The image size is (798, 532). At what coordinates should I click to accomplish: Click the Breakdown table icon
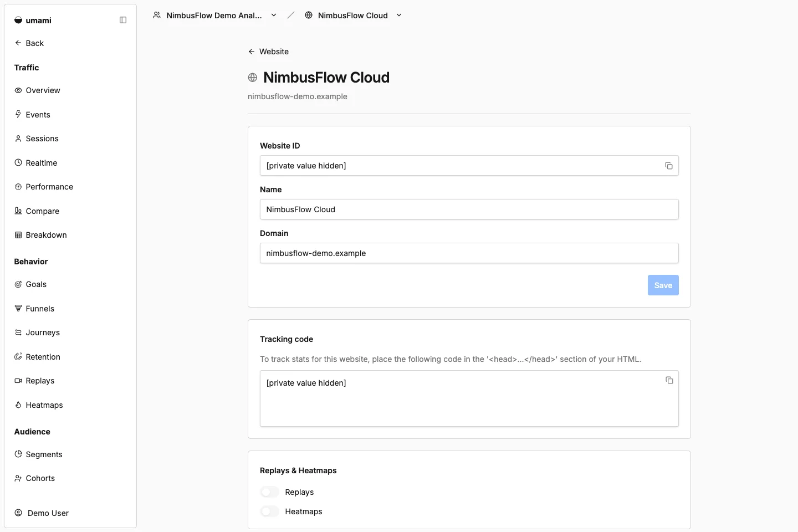pyautogui.click(x=18, y=235)
